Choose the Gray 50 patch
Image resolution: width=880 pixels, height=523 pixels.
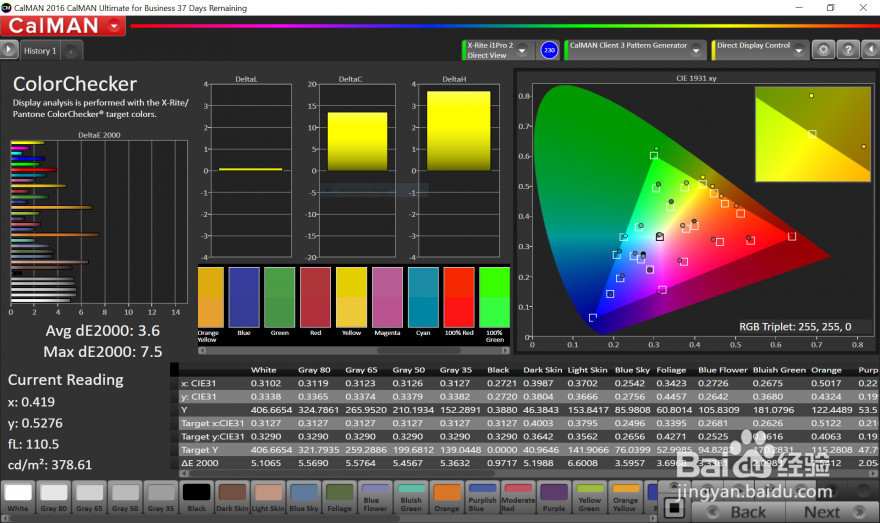(x=125, y=497)
